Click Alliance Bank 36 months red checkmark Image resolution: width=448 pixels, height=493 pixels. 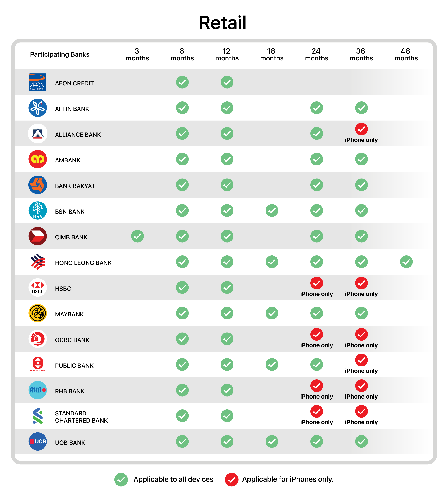pyautogui.click(x=361, y=129)
